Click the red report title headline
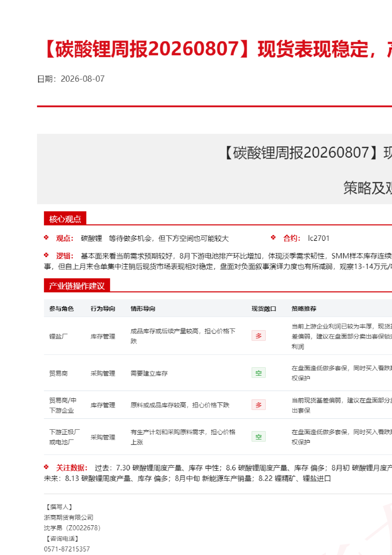The width and height of the screenshot is (392, 555). 216,49
